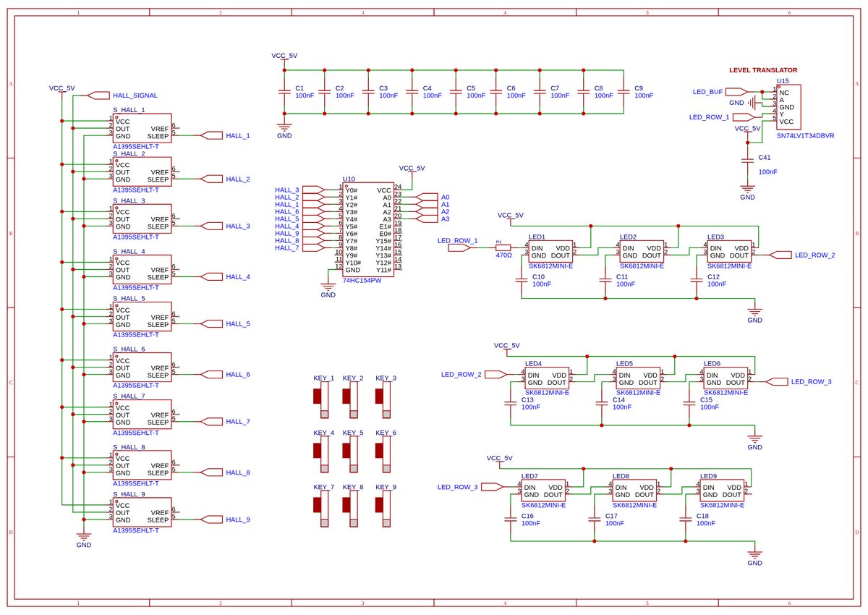868x615 pixels.
Task: Select the C9 capacitor symbol
Action: pyautogui.click(x=623, y=91)
